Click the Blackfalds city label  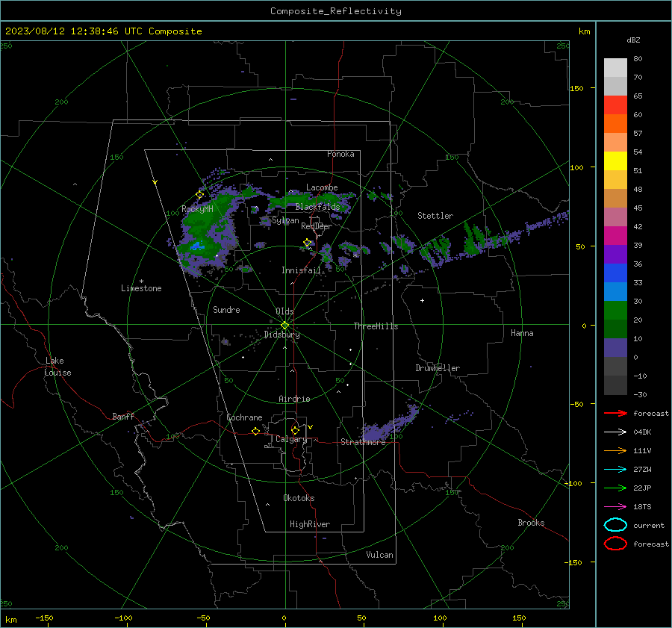point(317,207)
